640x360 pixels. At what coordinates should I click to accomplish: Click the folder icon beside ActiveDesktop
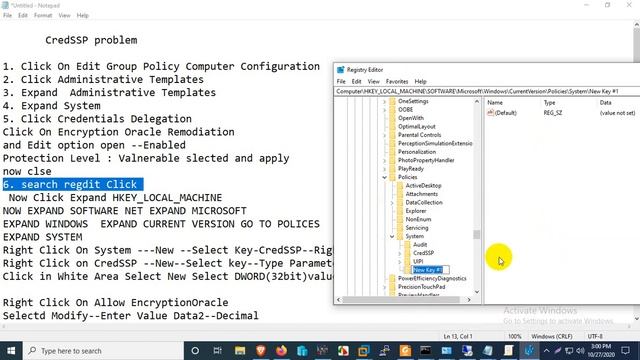pyautogui.click(x=400, y=186)
